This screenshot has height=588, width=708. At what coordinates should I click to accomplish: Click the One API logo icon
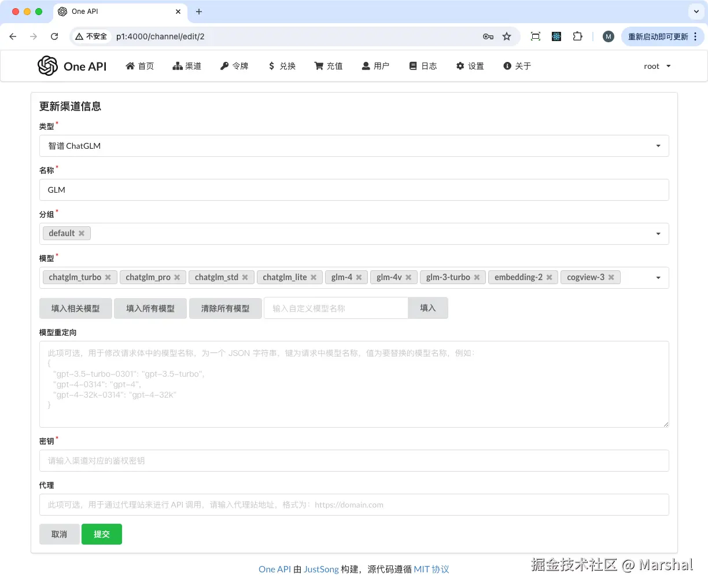click(x=47, y=66)
